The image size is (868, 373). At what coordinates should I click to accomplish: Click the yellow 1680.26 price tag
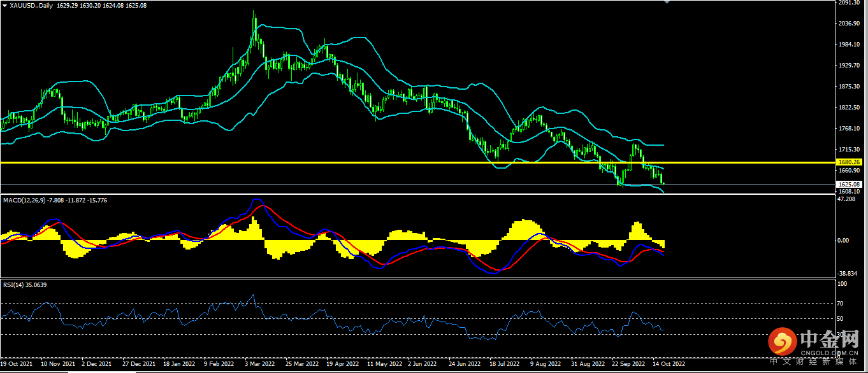click(x=850, y=162)
